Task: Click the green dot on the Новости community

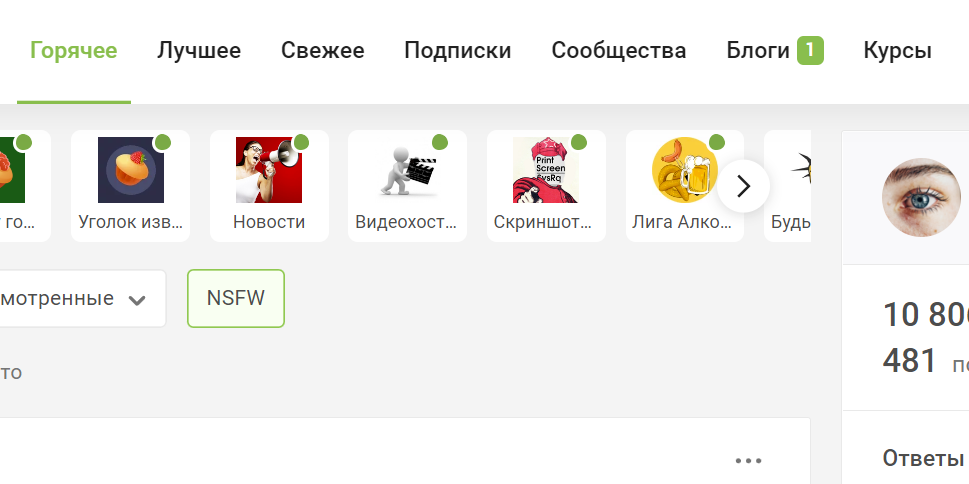Action: 301,142
